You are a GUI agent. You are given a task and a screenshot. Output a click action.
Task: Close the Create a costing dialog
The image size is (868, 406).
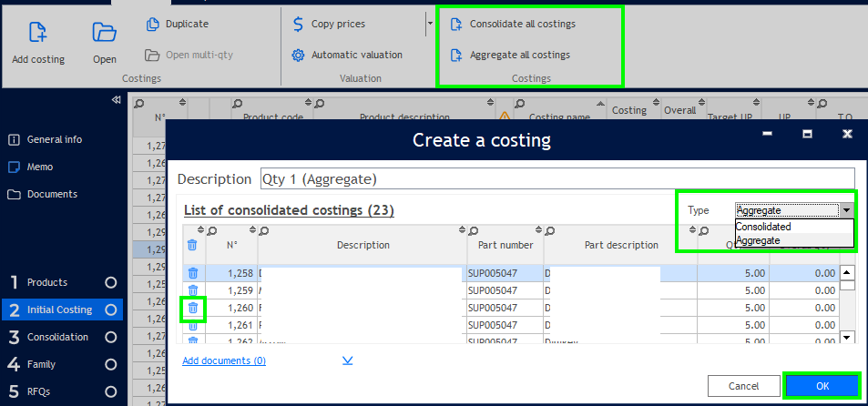tap(847, 134)
